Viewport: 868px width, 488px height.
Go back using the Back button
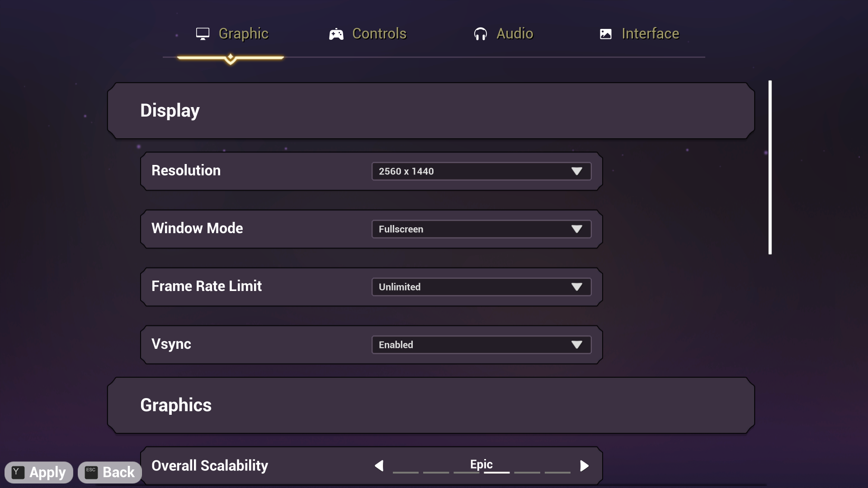coord(110,473)
